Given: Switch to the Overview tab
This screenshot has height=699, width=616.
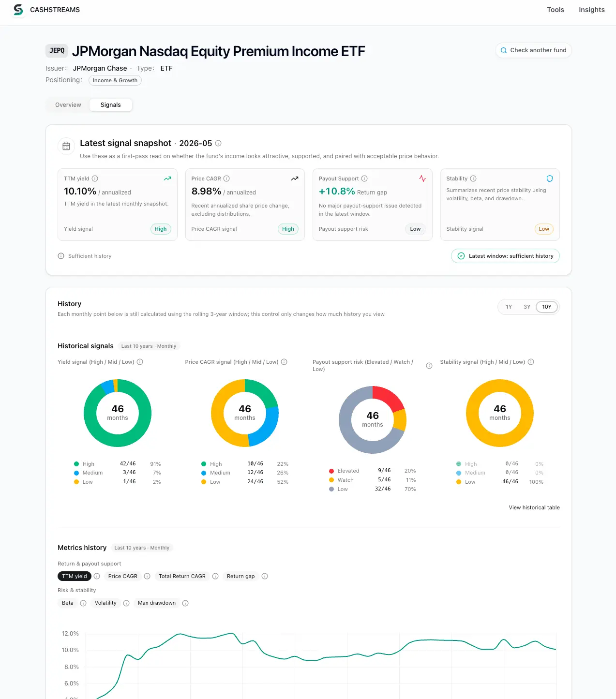Looking at the screenshot, I should tap(68, 105).
